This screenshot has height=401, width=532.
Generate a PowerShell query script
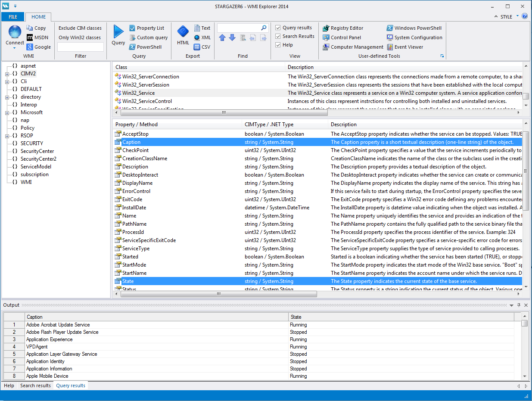click(x=146, y=47)
